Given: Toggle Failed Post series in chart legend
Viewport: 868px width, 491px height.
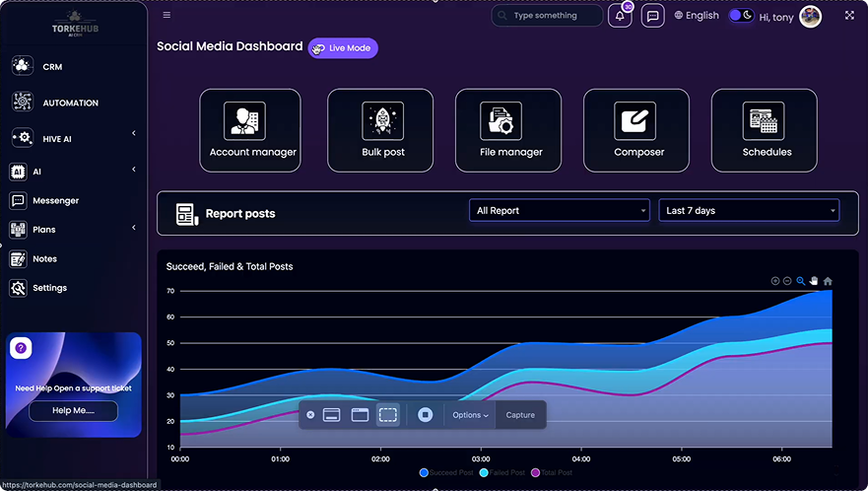Looking at the screenshot, I should [504, 473].
